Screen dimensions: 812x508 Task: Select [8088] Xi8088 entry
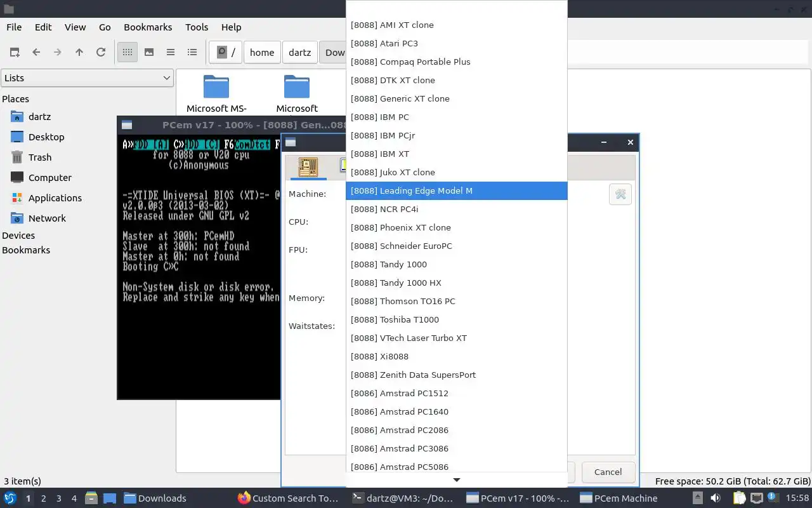(457, 357)
